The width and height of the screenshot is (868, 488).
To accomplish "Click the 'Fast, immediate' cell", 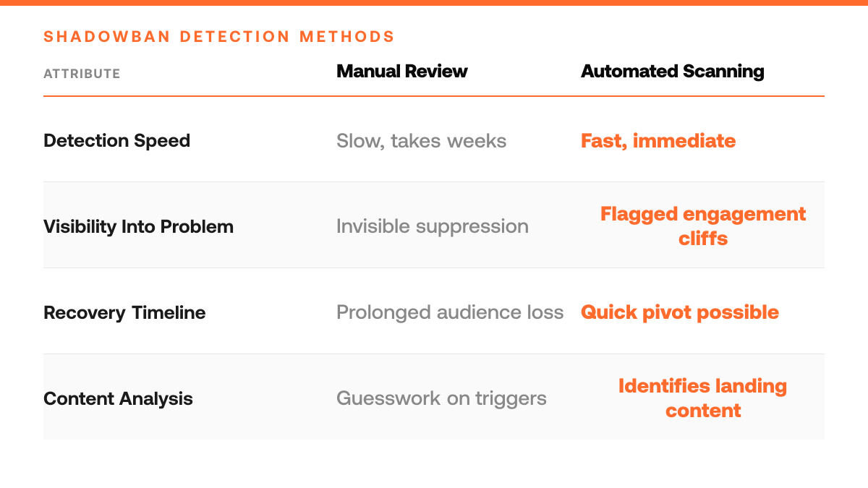I will (x=658, y=140).
